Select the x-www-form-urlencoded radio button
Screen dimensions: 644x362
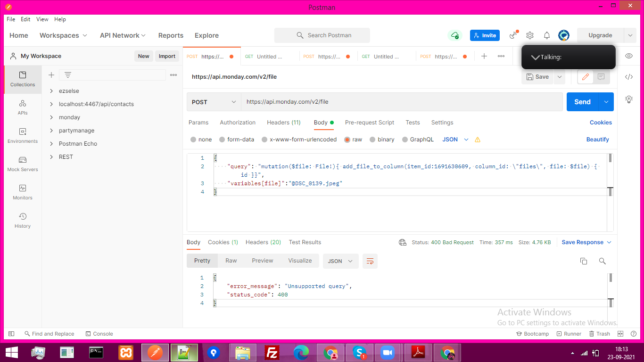point(264,140)
